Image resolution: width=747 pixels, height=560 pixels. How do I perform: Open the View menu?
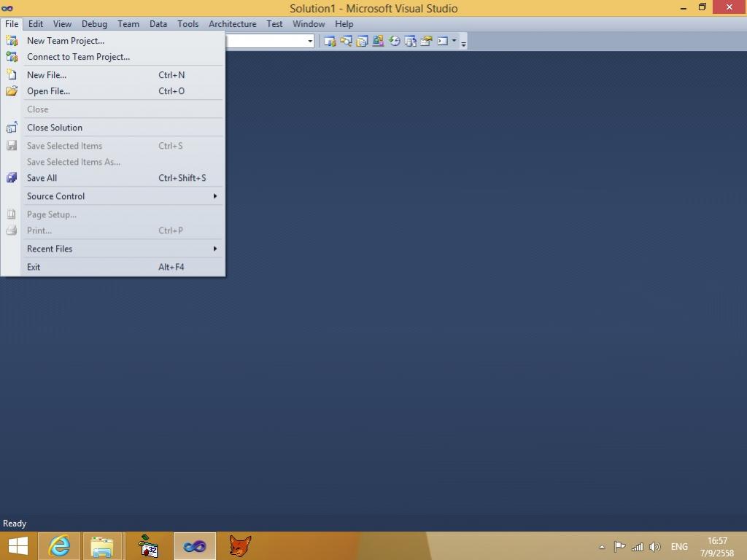tap(63, 24)
